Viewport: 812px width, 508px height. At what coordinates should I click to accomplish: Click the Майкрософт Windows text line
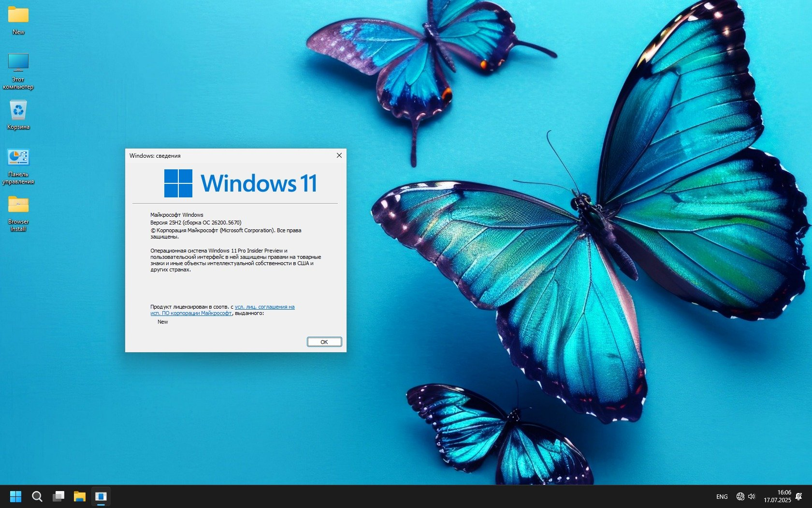[x=177, y=215]
